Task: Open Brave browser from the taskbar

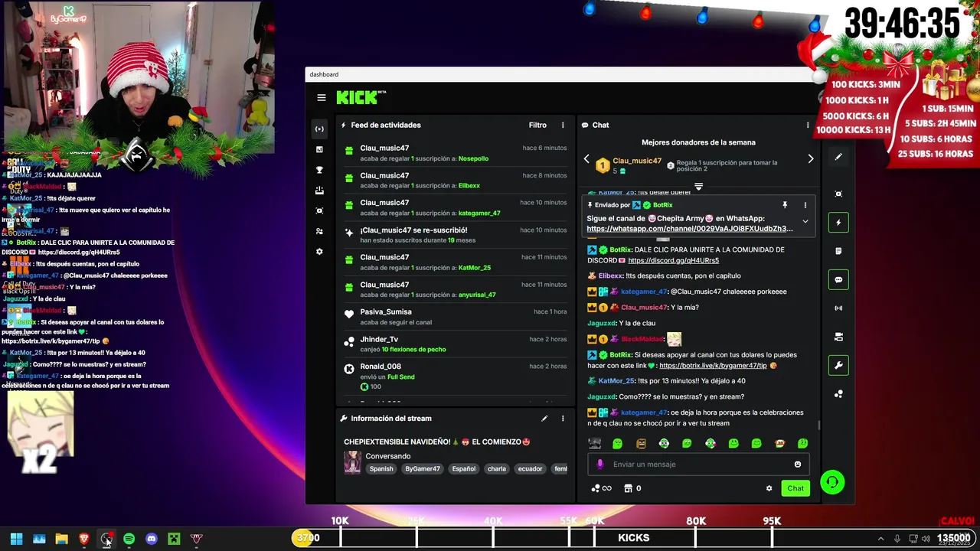Action: (84, 539)
